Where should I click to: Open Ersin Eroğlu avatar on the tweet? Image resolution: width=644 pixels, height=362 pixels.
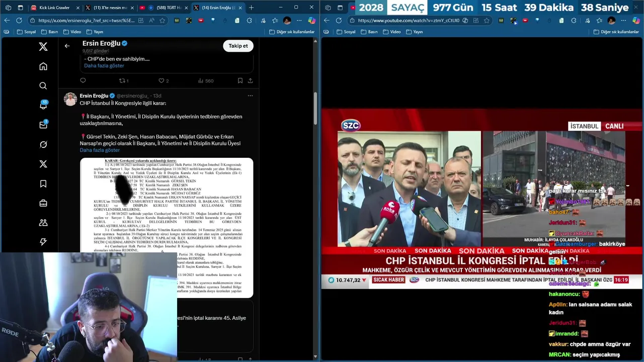70,99
